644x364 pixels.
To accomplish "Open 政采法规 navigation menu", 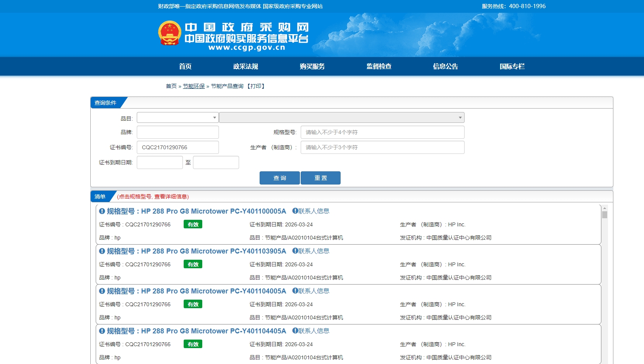I will (x=246, y=66).
